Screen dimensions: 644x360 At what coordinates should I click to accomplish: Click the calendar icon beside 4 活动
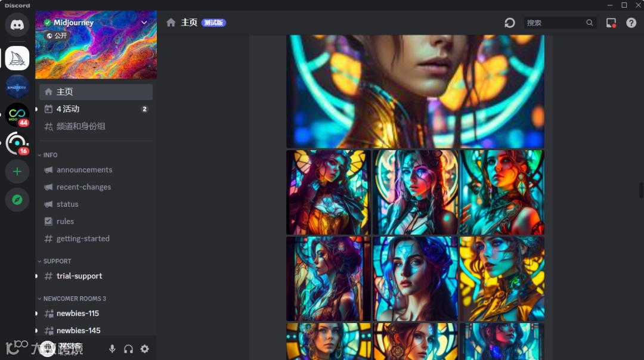[48, 109]
